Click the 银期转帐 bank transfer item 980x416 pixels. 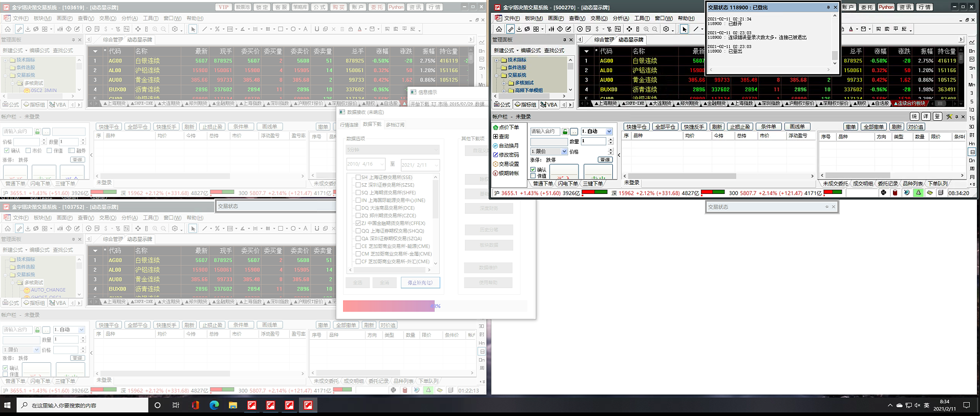(508, 173)
